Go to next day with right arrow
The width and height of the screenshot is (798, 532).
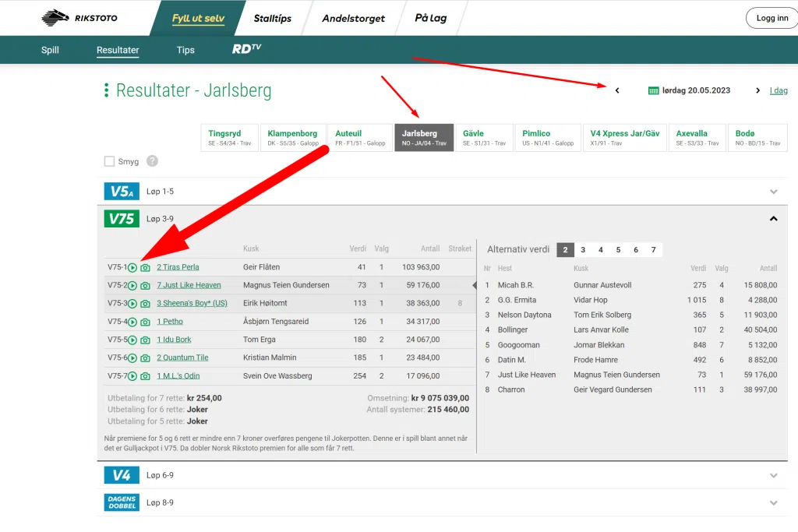(757, 90)
